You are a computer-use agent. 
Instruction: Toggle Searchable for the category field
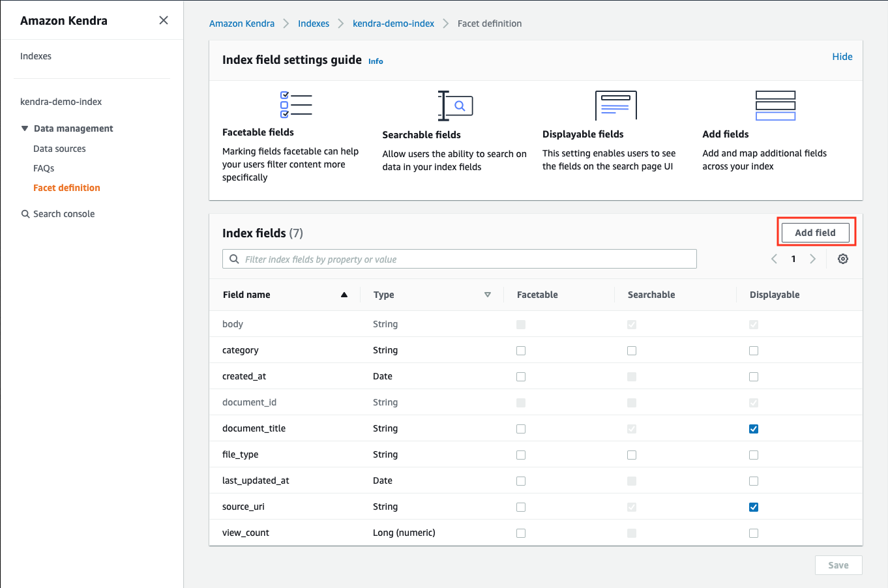632,350
